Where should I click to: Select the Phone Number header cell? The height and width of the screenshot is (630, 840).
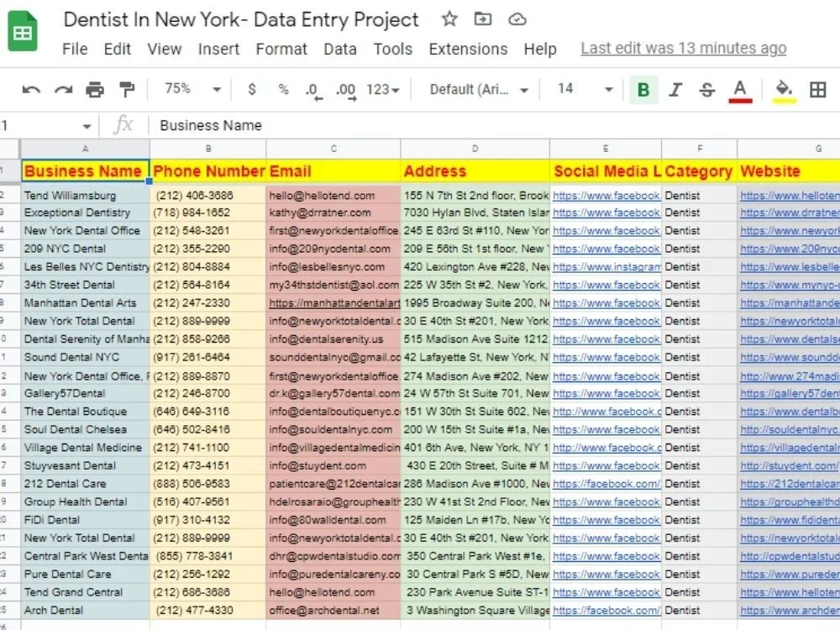click(x=207, y=171)
